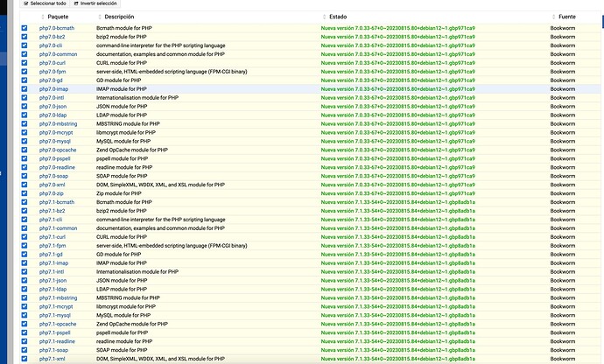This screenshot has width=604, height=364.
Task: Open the php7.1-cli package link
Action: point(51,220)
